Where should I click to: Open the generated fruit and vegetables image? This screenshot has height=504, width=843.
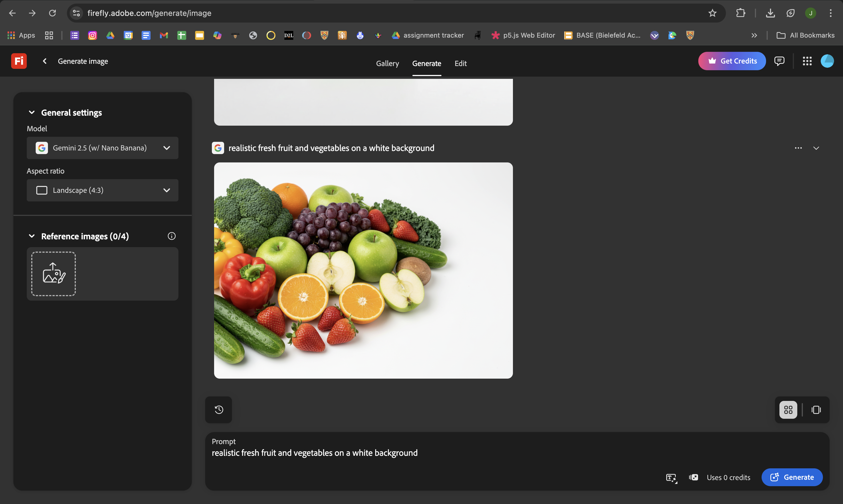click(363, 270)
